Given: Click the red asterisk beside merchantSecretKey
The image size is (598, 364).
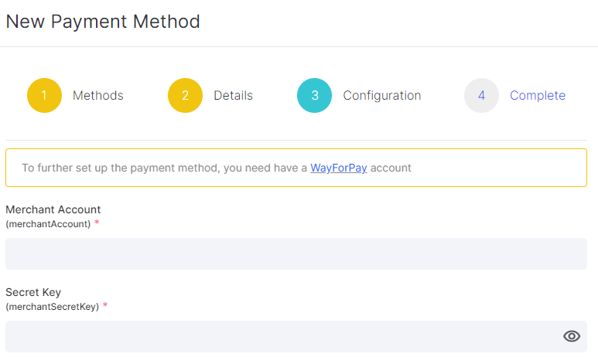Looking at the screenshot, I should 105,305.
